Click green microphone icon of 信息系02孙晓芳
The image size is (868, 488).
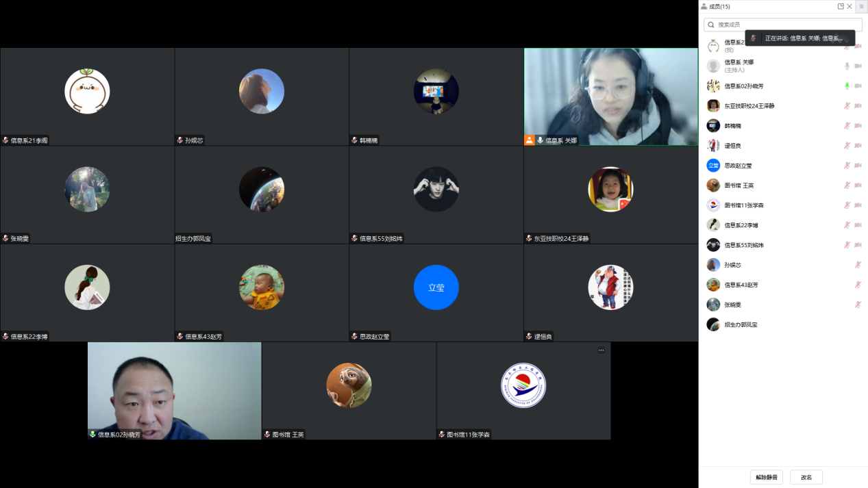click(x=847, y=86)
